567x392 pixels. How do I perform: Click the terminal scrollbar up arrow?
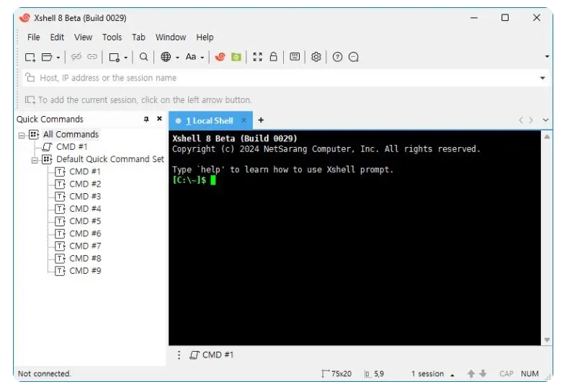(547, 137)
